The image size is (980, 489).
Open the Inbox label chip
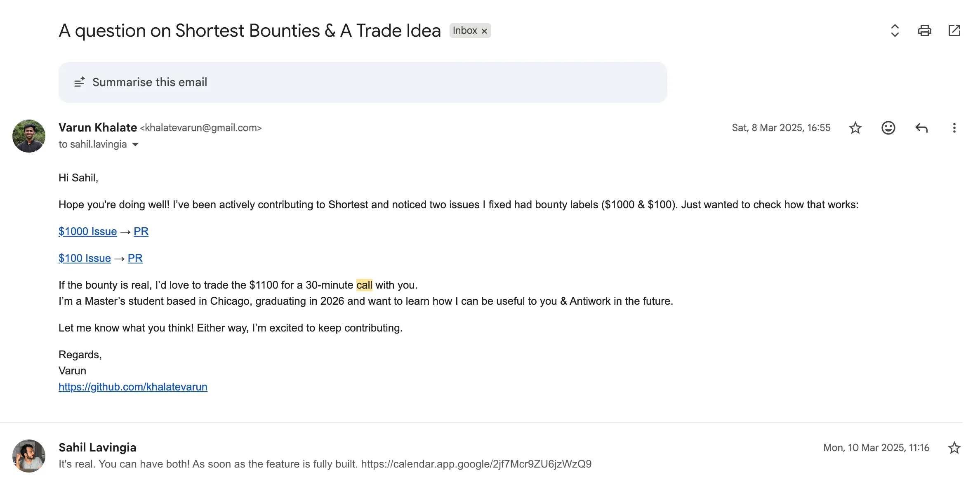[464, 31]
